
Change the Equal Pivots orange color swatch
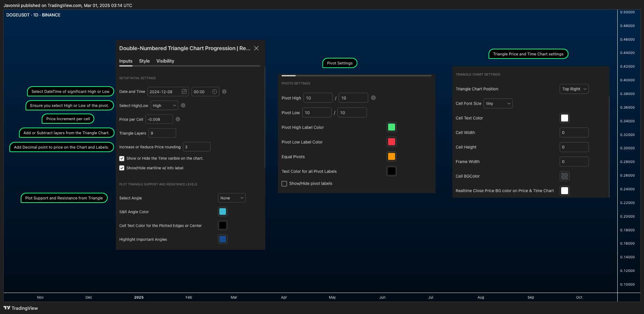pos(392,156)
